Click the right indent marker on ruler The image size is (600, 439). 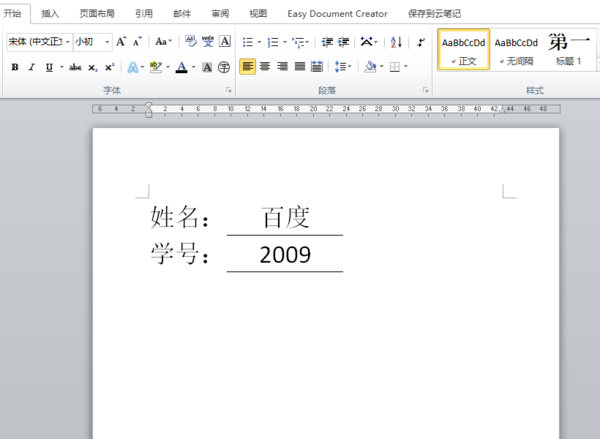[502, 110]
